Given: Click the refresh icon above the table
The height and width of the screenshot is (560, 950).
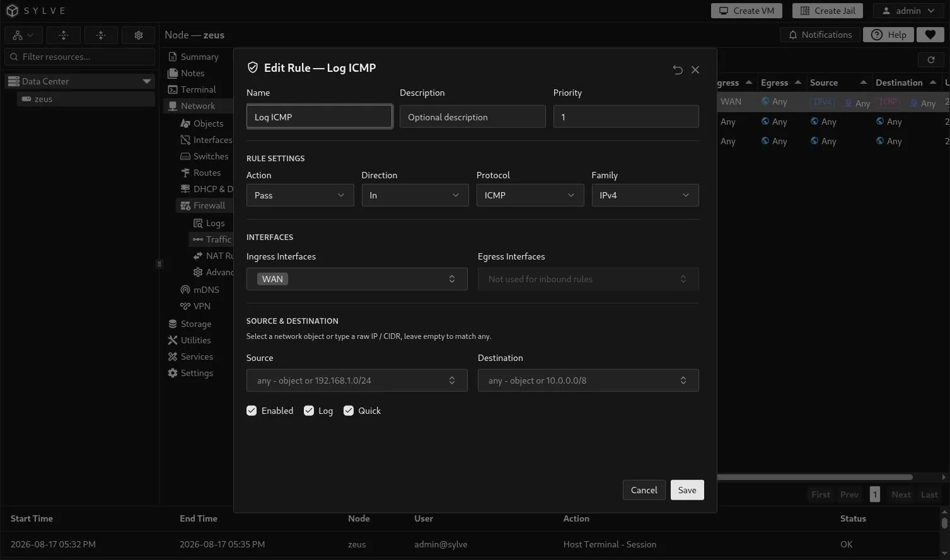Looking at the screenshot, I should click(x=931, y=59).
